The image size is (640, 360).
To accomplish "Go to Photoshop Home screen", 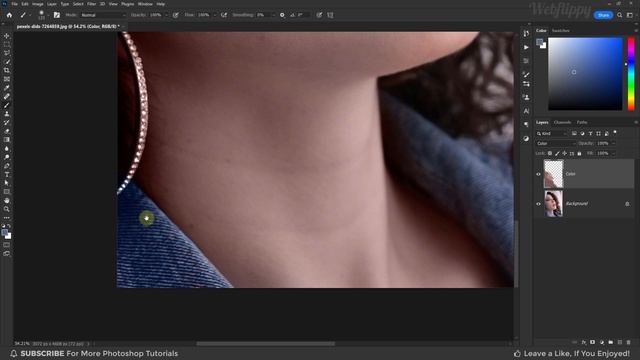I will click(x=9, y=15).
